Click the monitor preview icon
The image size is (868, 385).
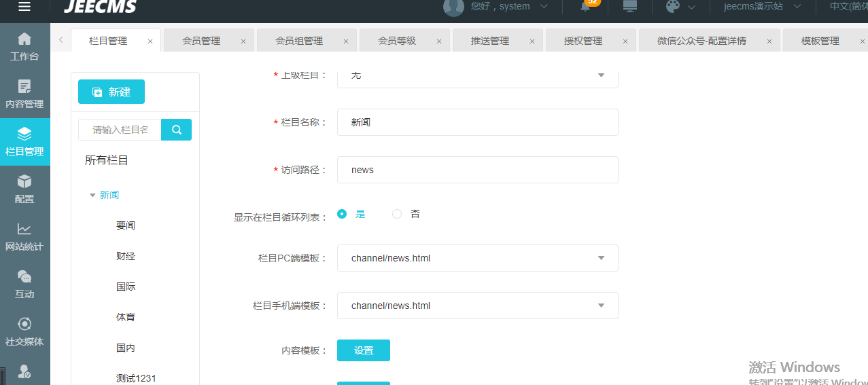coord(630,6)
